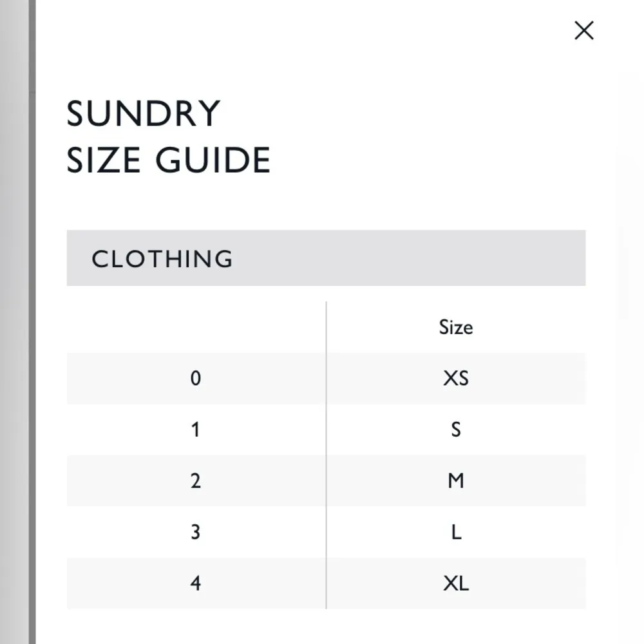Choose the XS size cell
Screen dimensions: 644x644
(x=456, y=378)
